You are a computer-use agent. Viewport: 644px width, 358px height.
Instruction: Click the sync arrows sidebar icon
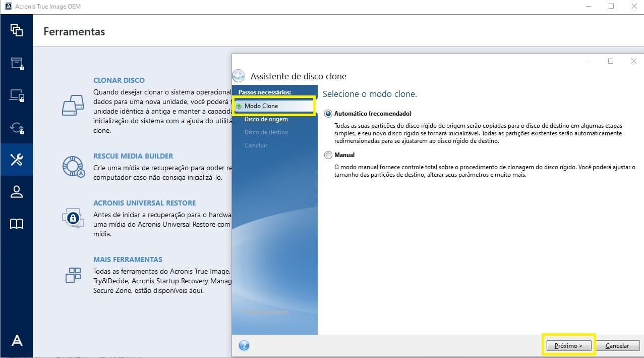click(17, 128)
